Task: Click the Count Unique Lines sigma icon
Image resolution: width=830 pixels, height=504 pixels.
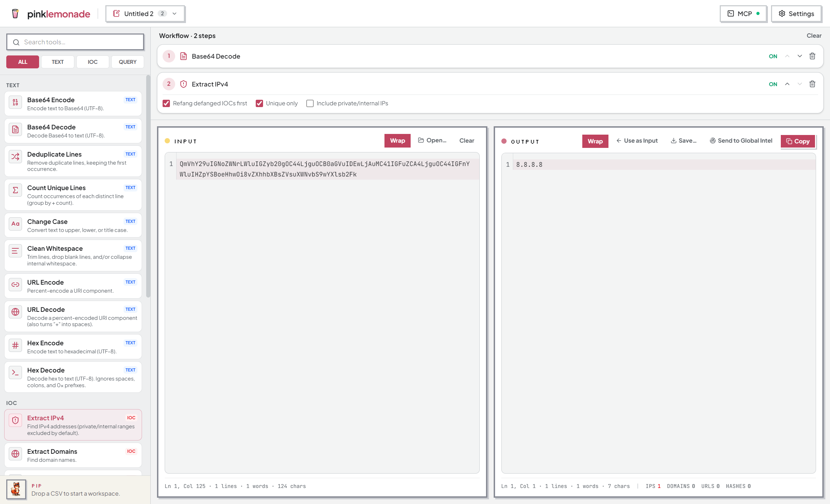Action: click(15, 190)
